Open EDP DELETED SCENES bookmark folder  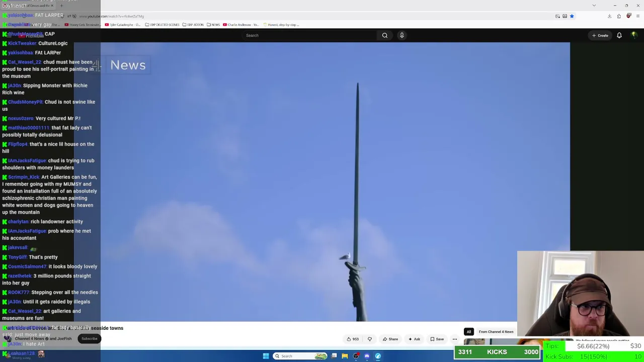point(163,25)
